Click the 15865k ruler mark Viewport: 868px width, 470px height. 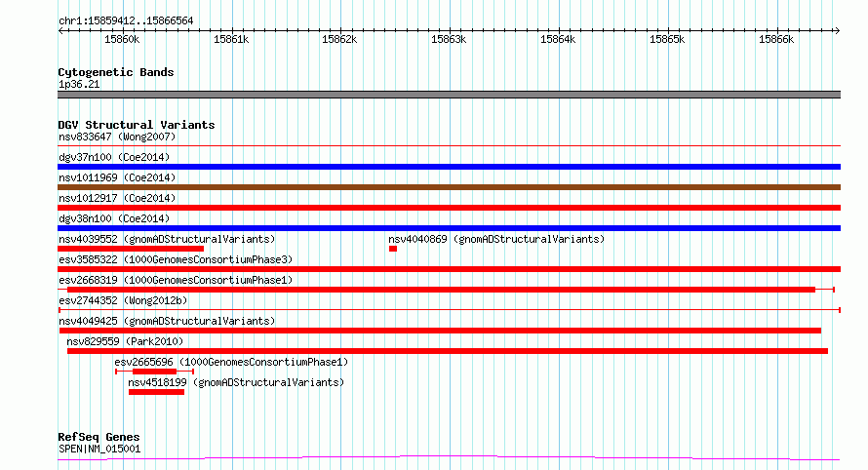[667, 39]
